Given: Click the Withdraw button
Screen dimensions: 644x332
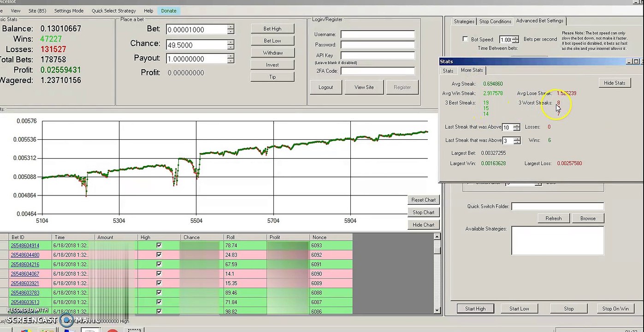Looking at the screenshot, I should (272, 53).
